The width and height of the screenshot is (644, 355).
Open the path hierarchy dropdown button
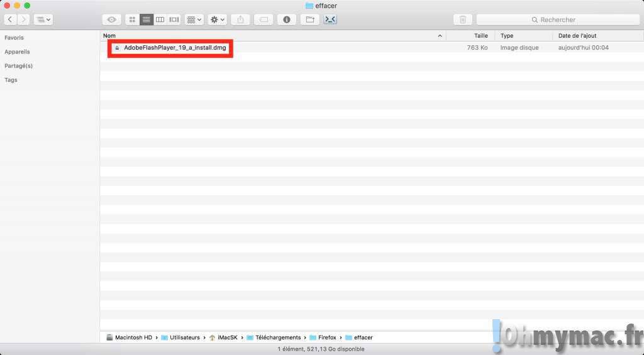click(43, 19)
